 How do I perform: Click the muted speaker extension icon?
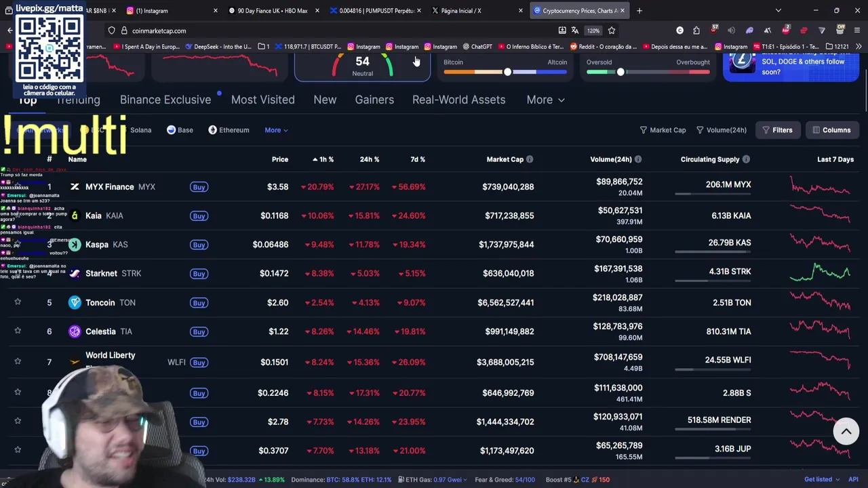[x=731, y=30]
